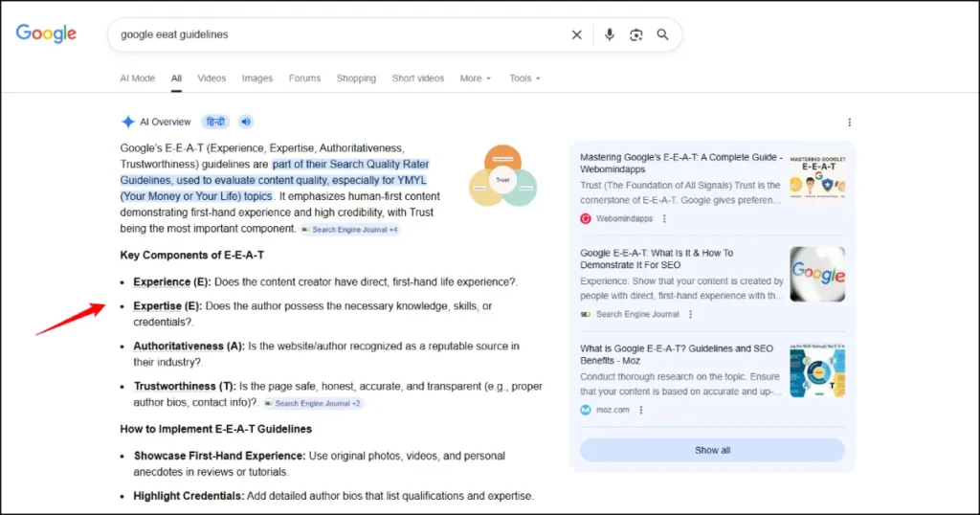Open the E-E-A-T Venn diagram thumbnail
980x515 pixels.
[x=502, y=175]
